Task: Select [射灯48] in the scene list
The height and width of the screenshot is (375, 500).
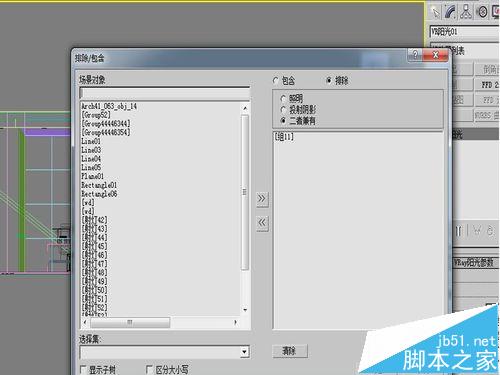Action: coord(95,272)
